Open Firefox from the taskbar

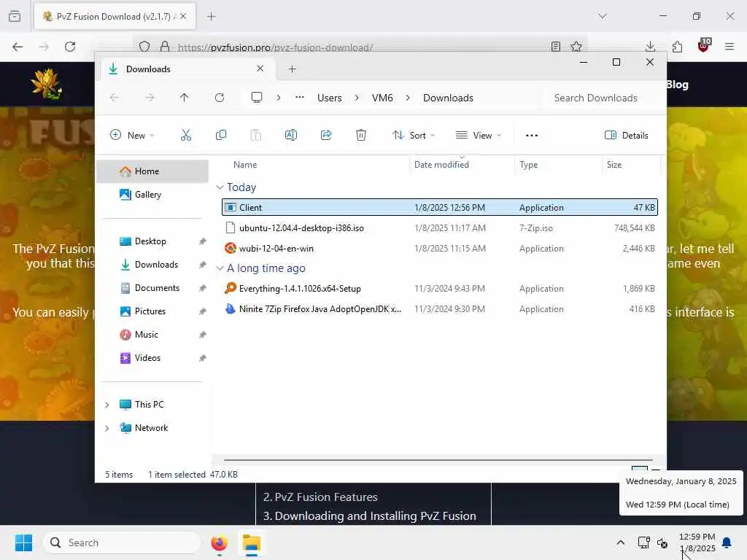pyautogui.click(x=219, y=542)
